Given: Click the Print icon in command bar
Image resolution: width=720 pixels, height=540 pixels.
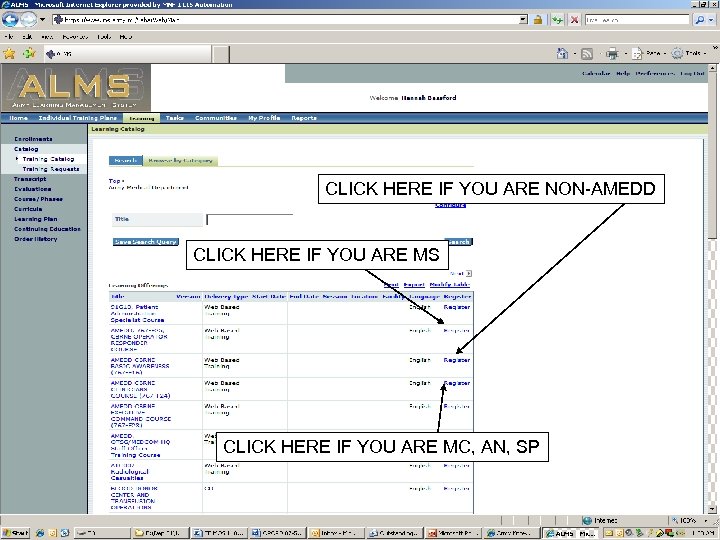Looking at the screenshot, I should click(x=612, y=54).
